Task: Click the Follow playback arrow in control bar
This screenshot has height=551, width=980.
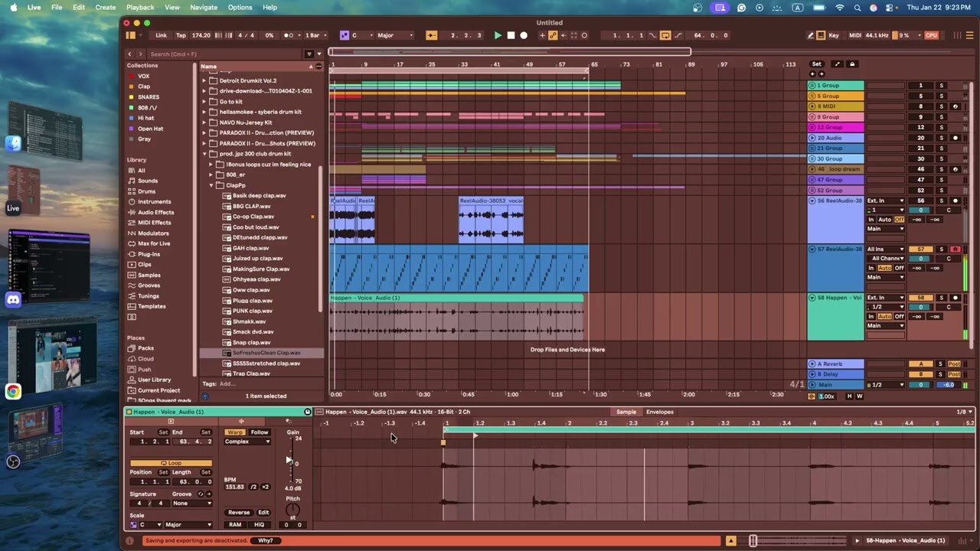Action: click(x=432, y=35)
